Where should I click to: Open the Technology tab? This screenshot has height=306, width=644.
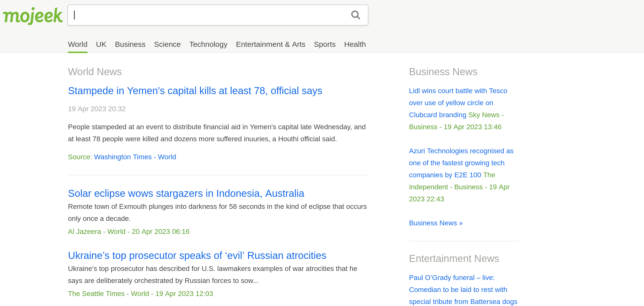click(x=208, y=44)
